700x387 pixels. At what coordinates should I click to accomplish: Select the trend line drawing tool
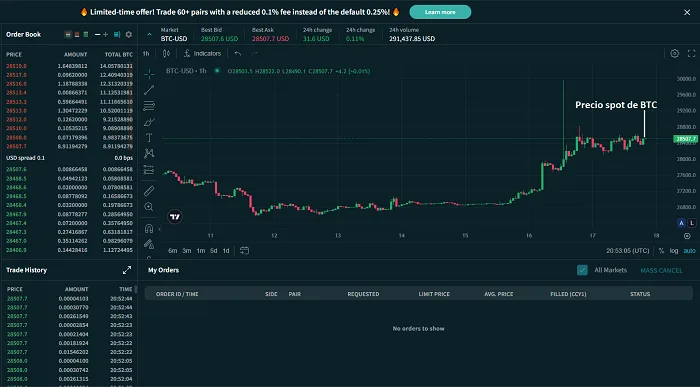point(149,90)
